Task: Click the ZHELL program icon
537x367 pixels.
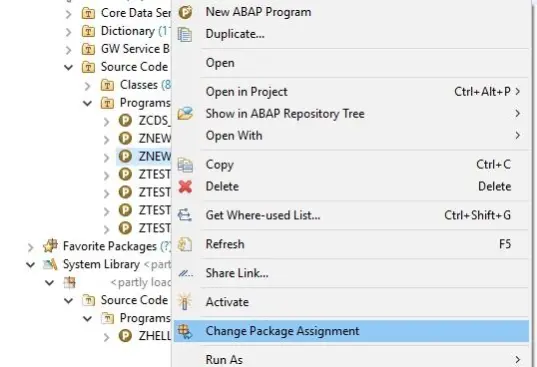Action: (125, 336)
